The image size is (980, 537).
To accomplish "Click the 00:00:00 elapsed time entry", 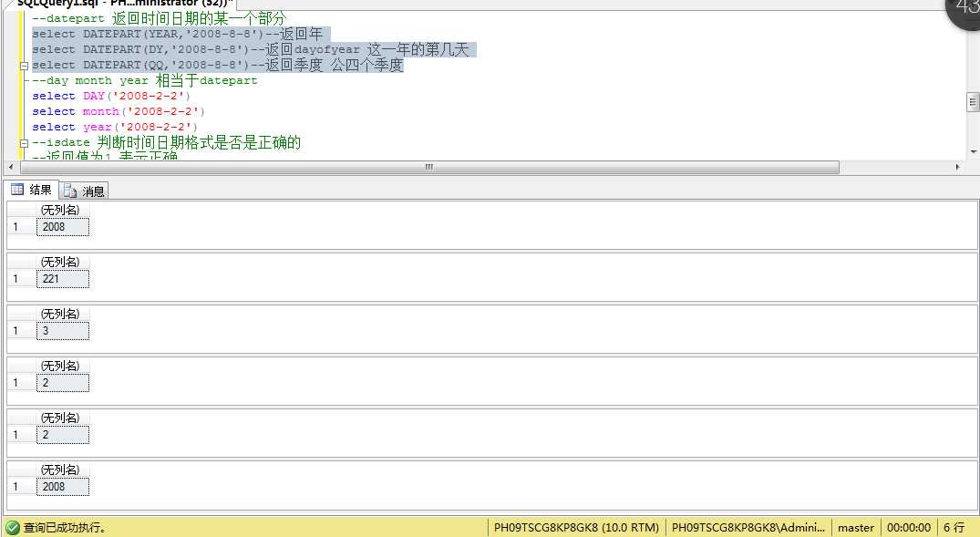I will click(x=909, y=528).
